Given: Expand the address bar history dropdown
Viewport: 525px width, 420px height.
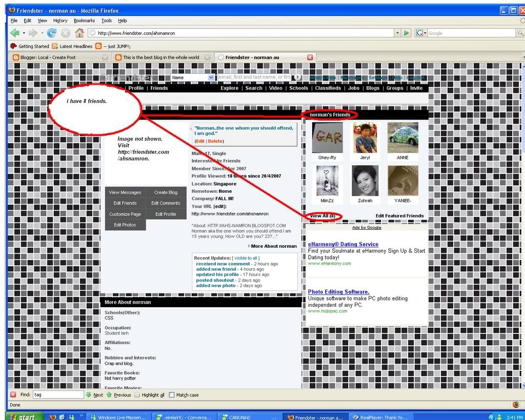Looking at the screenshot, I should (x=397, y=33).
